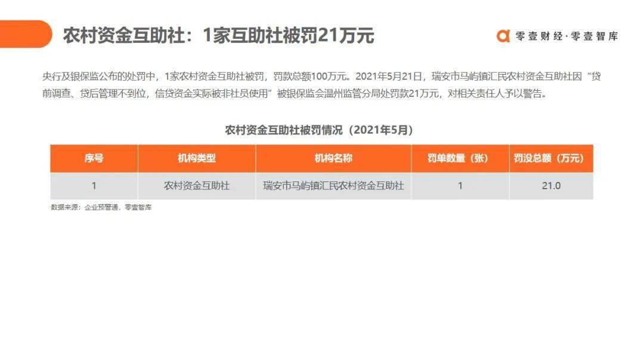644x363 pixels.
Task: Click the table caption 农村资金互助社被罚情况（2021年5月）
Action: [319, 130]
